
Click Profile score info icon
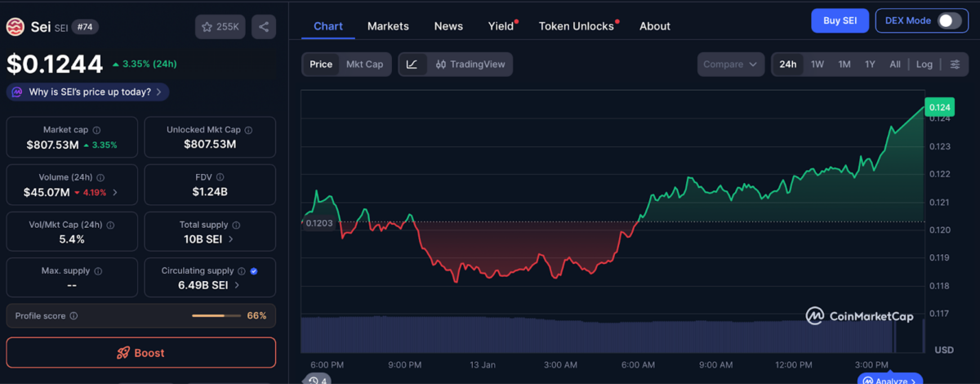click(73, 315)
